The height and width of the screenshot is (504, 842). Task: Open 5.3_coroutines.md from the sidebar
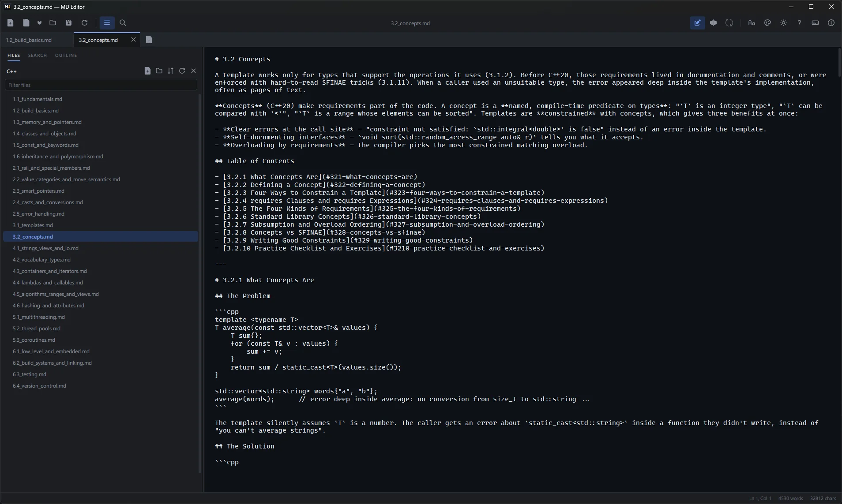coord(101,340)
